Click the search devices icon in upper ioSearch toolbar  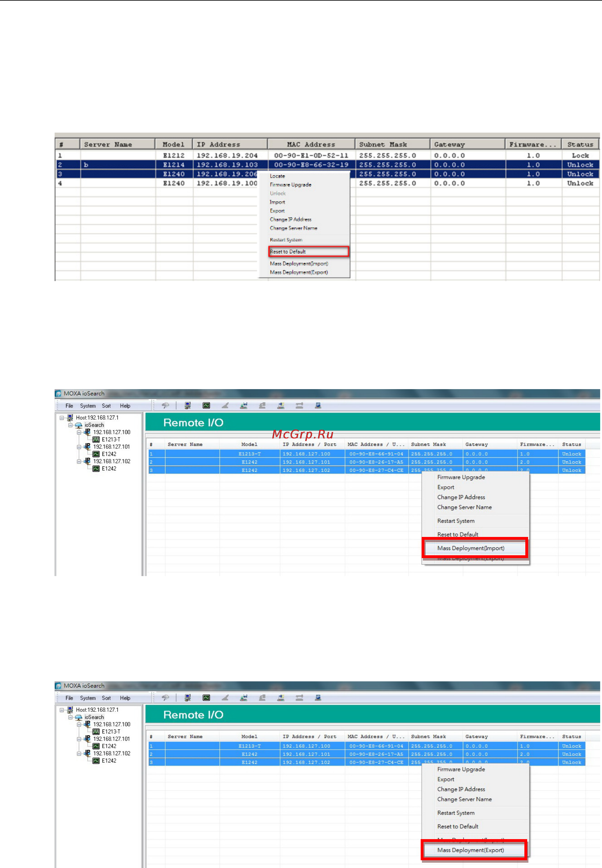(x=165, y=406)
